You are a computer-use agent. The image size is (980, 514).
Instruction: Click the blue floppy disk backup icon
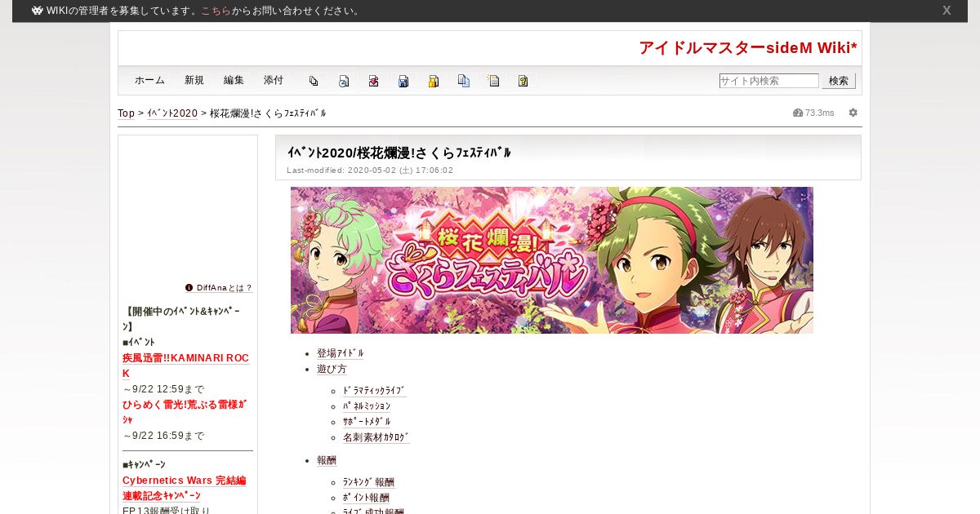tap(403, 81)
